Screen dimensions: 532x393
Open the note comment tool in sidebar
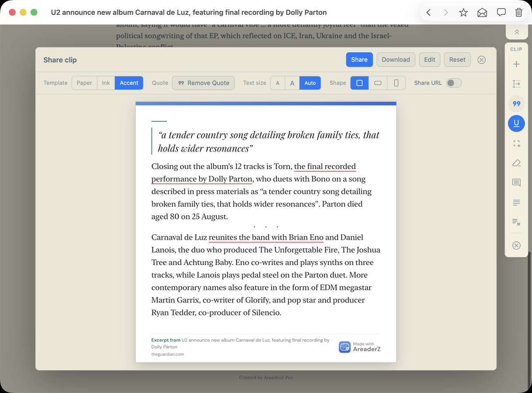coord(516,183)
